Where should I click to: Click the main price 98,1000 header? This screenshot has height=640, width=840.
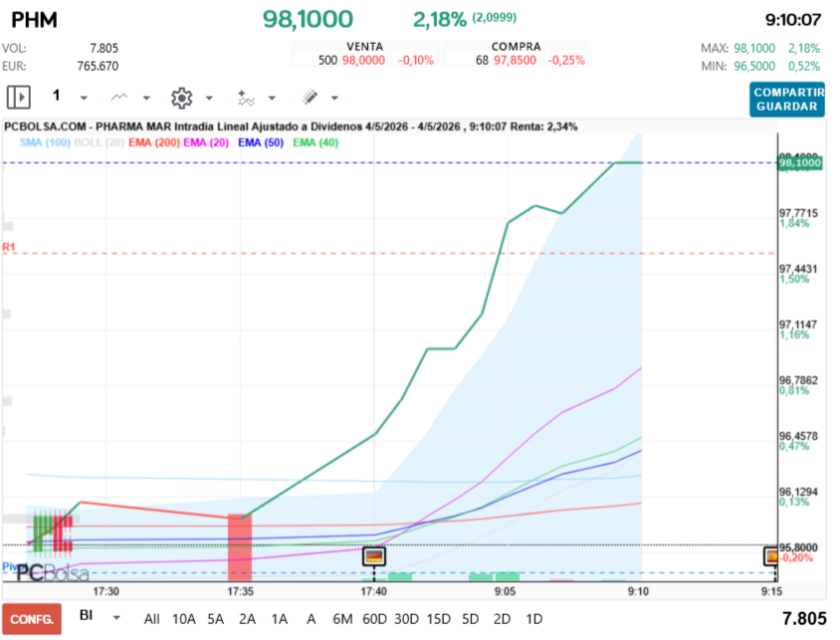pos(309,20)
